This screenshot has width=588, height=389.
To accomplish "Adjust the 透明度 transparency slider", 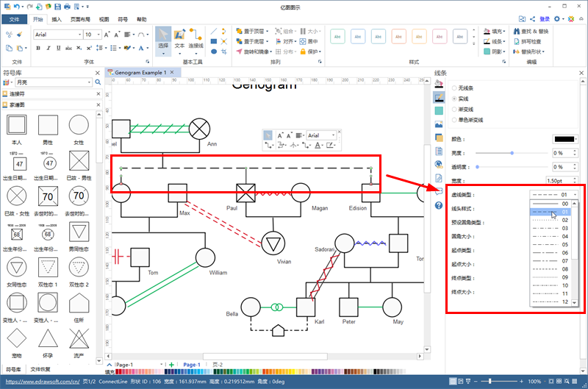I will pyautogui.click(x=512, y=167).
